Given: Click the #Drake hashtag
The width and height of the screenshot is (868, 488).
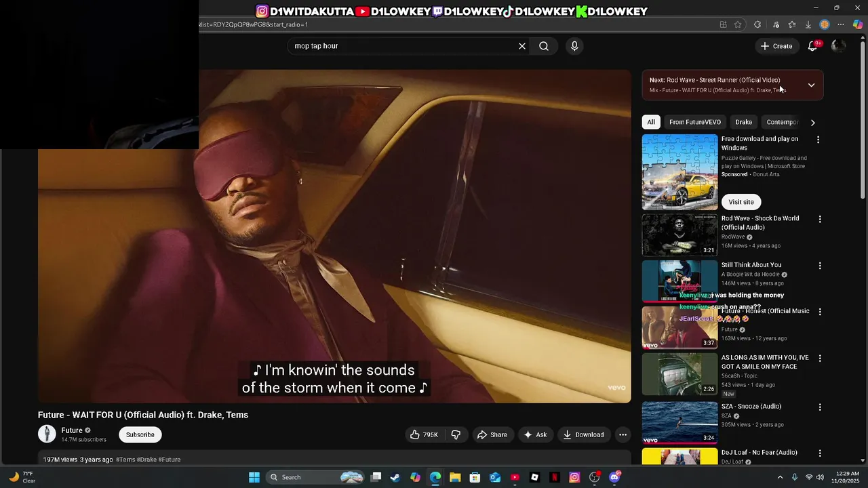Looking at the screenshot, I should click(x=146, y=460).
